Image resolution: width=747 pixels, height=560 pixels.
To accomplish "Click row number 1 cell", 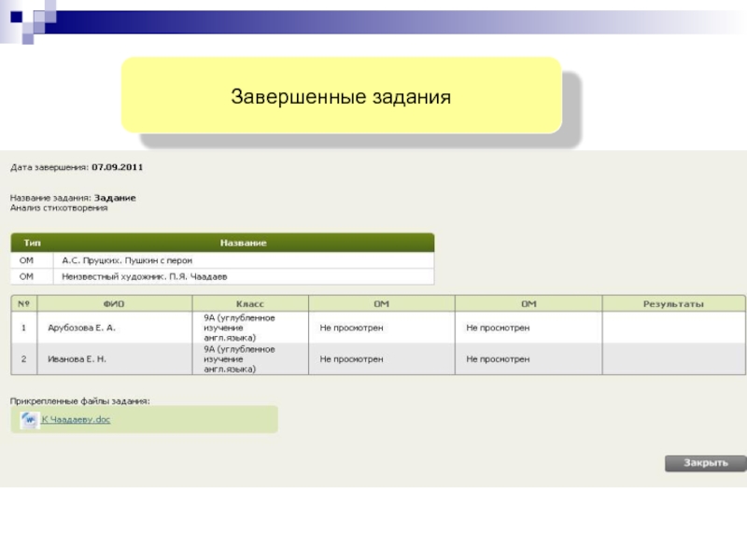I will tap(24, 328).
